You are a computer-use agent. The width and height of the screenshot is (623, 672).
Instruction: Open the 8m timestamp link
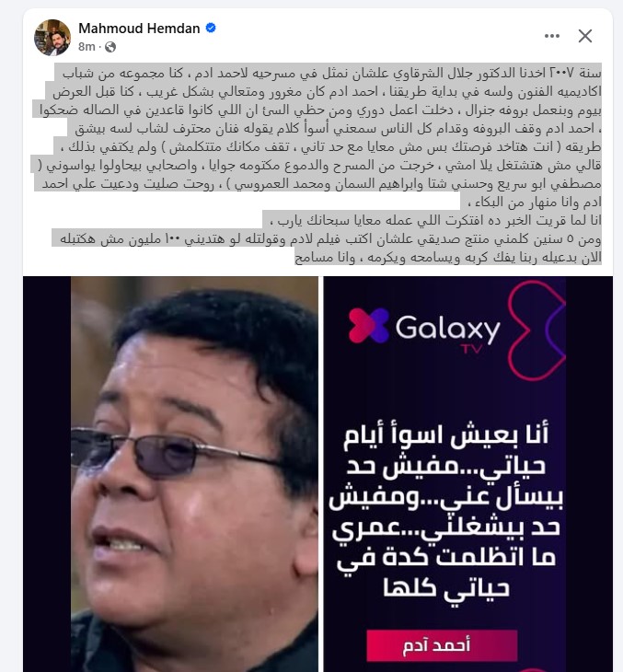pos(87,47)
